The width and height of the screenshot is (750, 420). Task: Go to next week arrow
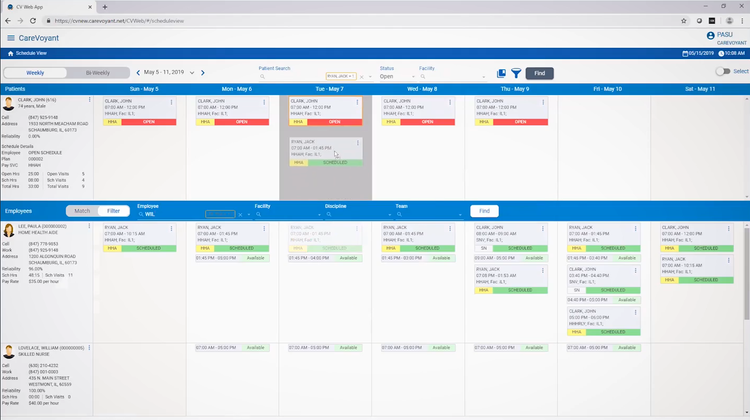click(203, 73)
